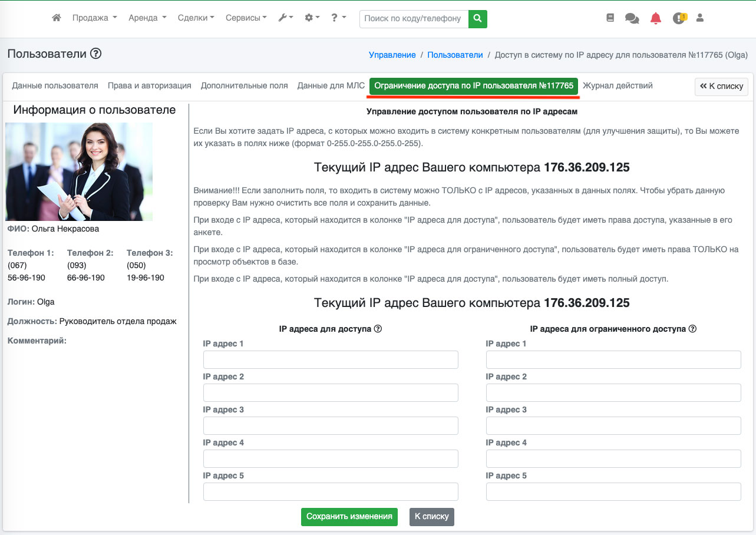Focus IP адрес 2 field for restricted access
Viewport: 756px width, 535px height.
click(x=613, y=393)
